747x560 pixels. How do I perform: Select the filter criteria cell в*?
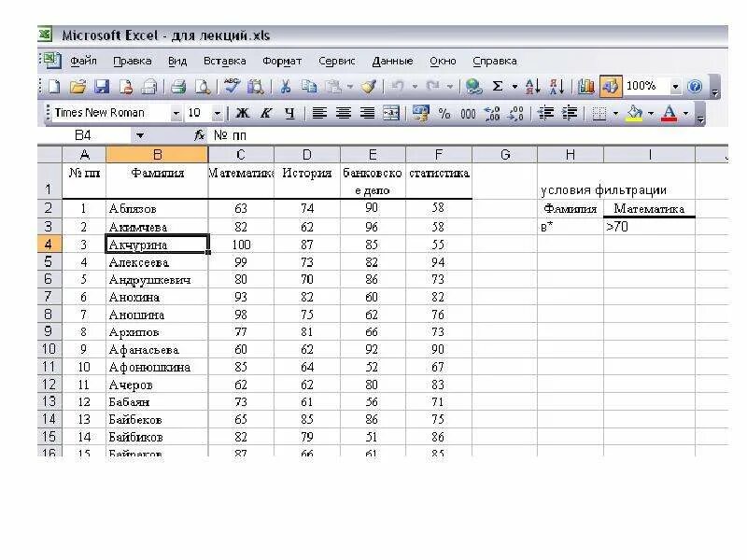[x=571, y=227]
